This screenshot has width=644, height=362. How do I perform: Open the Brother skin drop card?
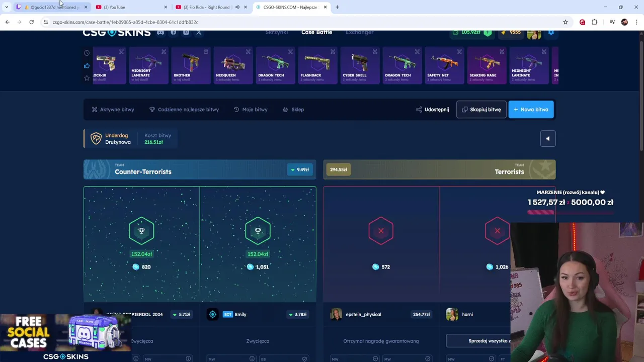(x=191, y=65)
